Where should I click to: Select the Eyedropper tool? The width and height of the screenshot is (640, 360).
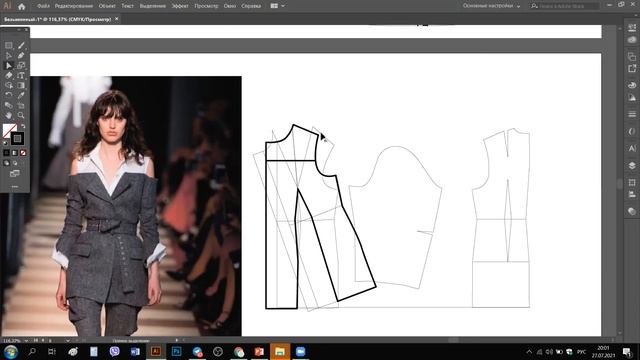click(21, 95)
